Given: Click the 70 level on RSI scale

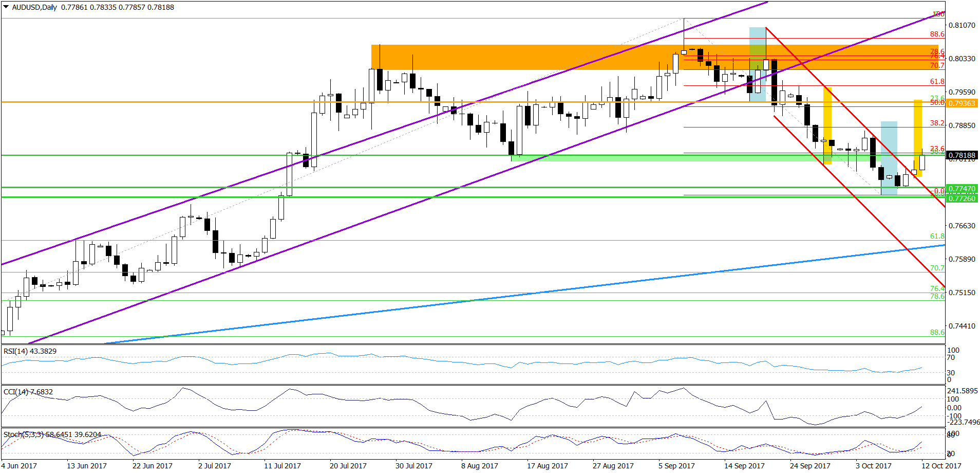Looking at the screenshot, I should pyautogui.click(x=951, y=358).
